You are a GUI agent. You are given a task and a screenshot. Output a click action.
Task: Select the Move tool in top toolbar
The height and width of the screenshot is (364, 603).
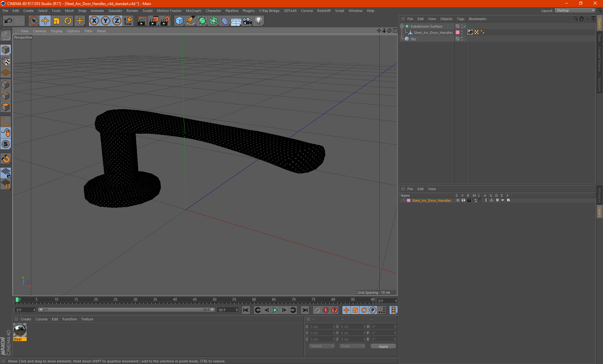[45, 21]
